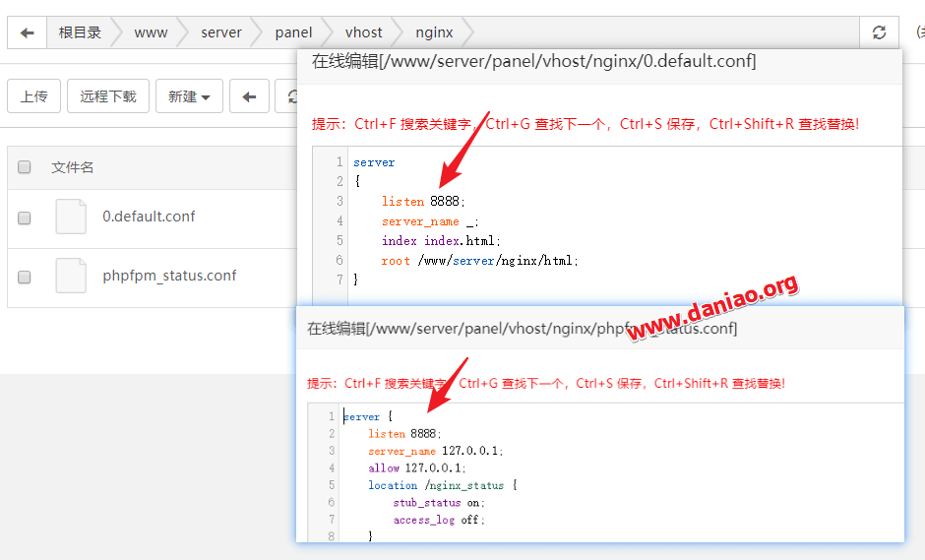The image size is (925, 560).
Task: Open the 新建 dropdown menu
Action: click(189, 96)
